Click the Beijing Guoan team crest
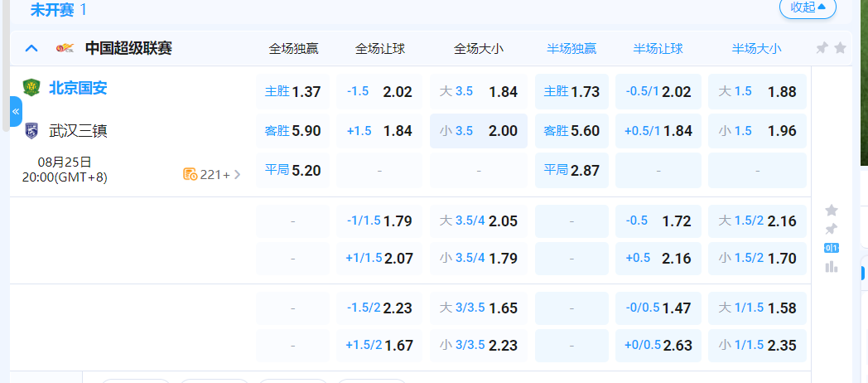The width and height of the screenshot is (868, 383). pyautogui.click(x=31, y=88)
